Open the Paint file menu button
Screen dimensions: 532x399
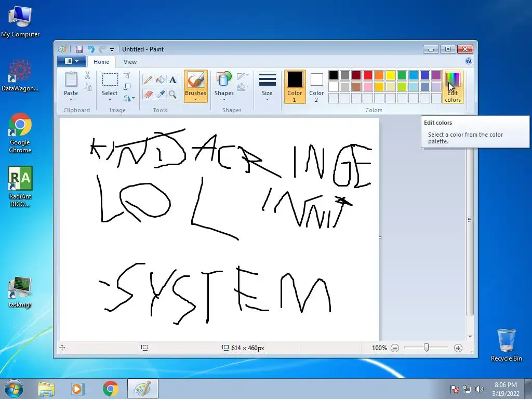click(72, 61)
